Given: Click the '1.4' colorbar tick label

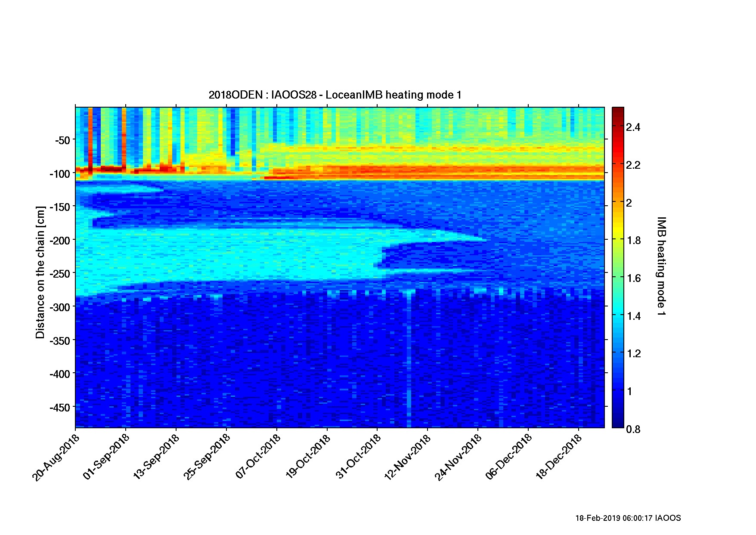Looking at the screenshot, I should tap(633, 316).
